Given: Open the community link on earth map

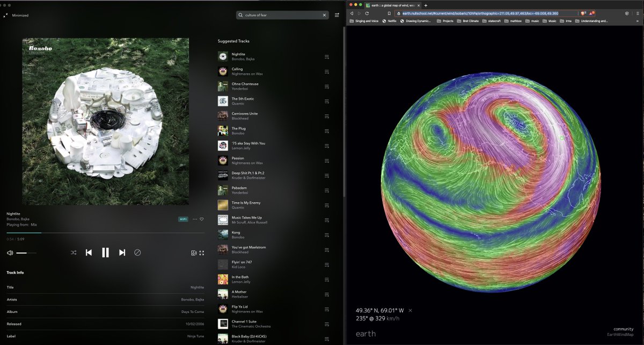Looking at the screenshot, I should coord(624,329).
